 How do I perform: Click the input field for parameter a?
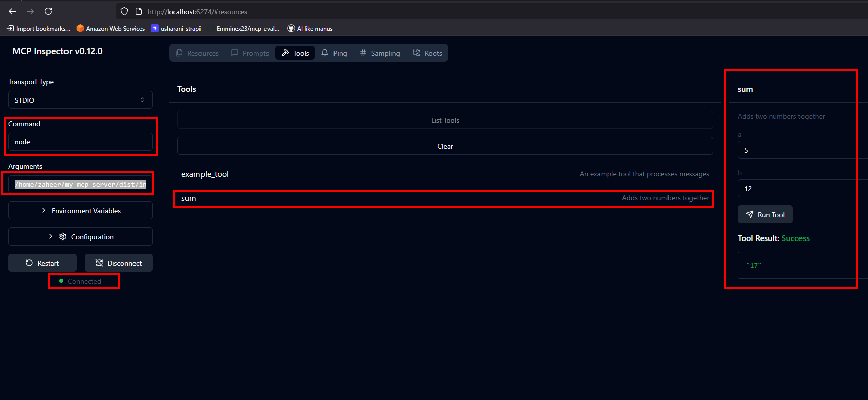(803, 150)
